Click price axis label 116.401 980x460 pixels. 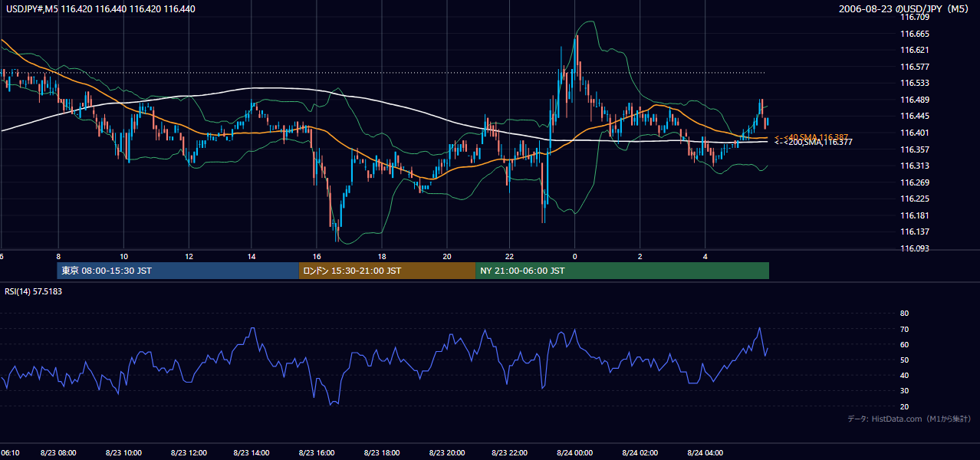pos(915,133)
